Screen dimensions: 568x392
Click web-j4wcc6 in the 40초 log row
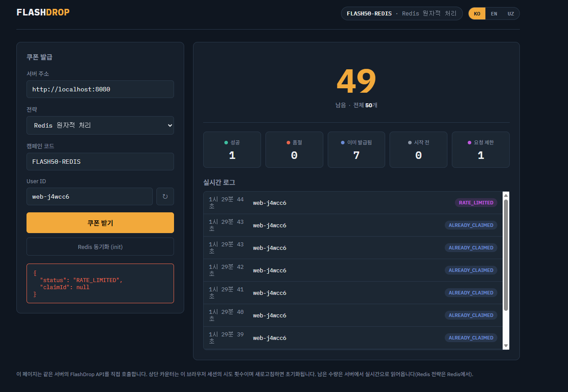pyautogui.click(x=269, y=315)
